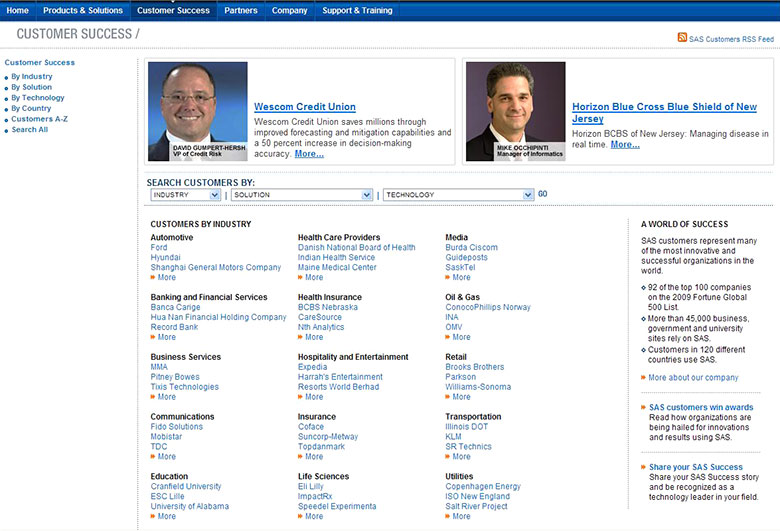780x531 pixels.
Task: Click More under Hospitality and Entertainment
Action: click(313, 397)
